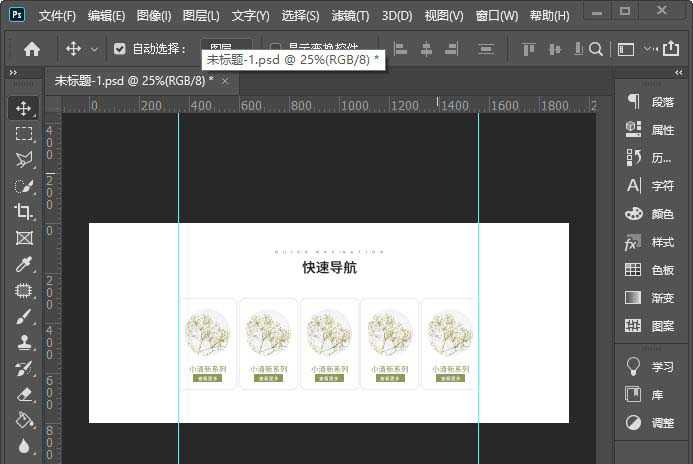Open the 图层(L) menu
The image size is (693, 464).
point(201,16)
